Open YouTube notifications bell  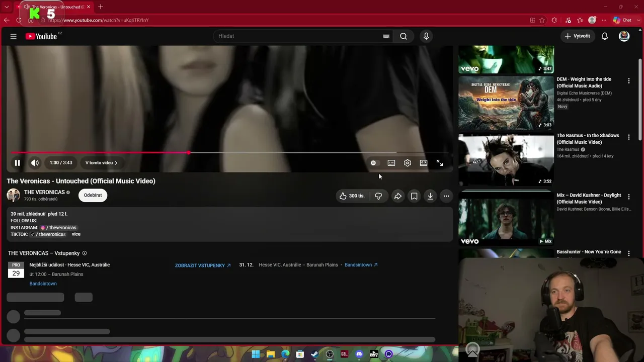pyautogui.click(x=605, y=36)
